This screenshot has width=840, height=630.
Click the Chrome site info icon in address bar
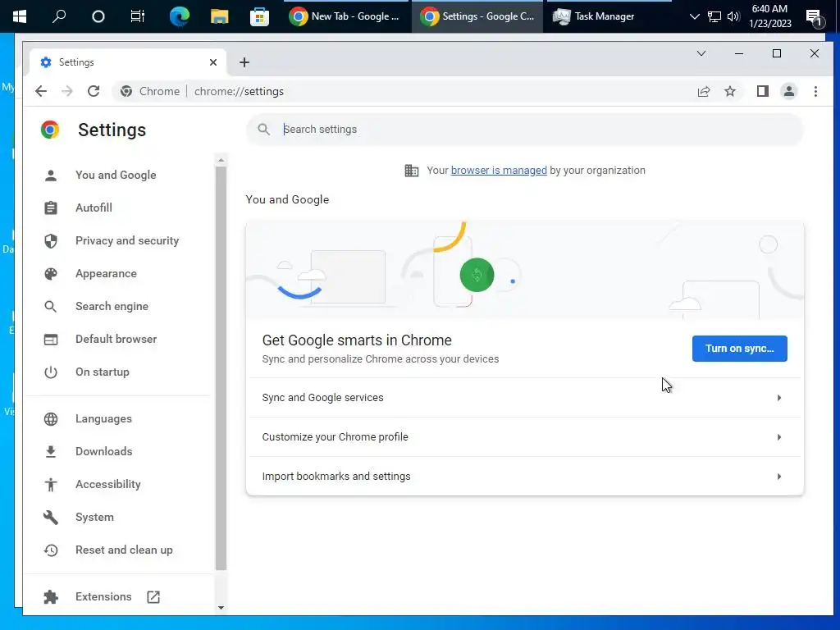point(126,92)
